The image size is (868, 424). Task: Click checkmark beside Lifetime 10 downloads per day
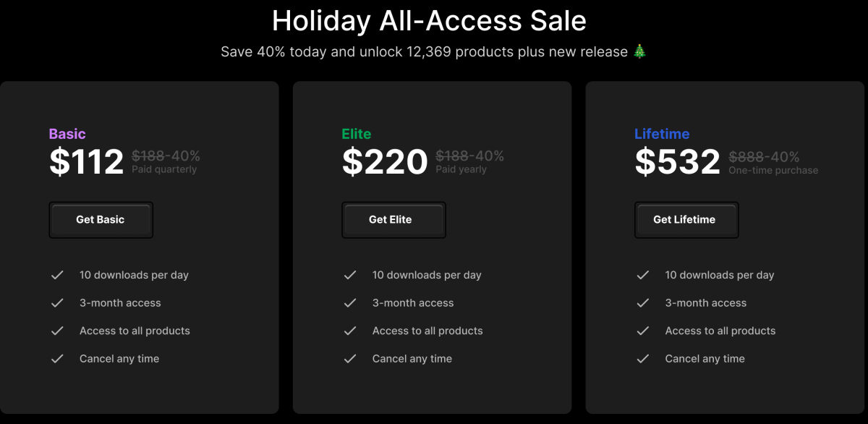642,275
